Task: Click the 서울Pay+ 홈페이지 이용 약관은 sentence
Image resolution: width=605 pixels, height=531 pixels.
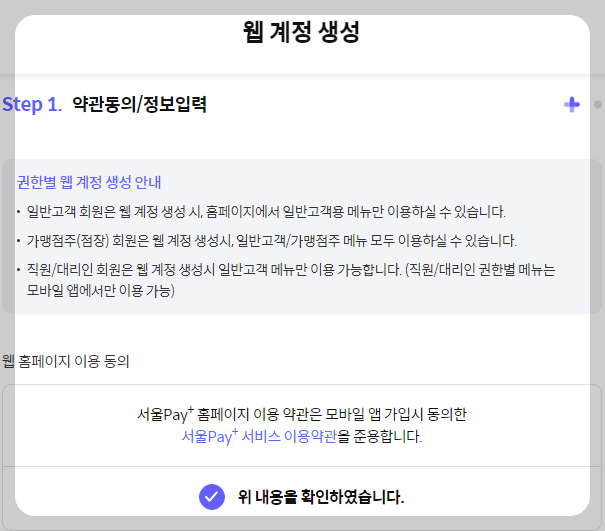Action: coord(302,414)
